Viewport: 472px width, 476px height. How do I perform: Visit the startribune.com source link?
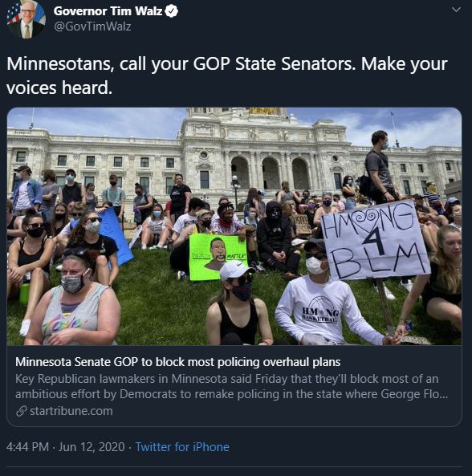pyautogui.click(x=71, y=411)
